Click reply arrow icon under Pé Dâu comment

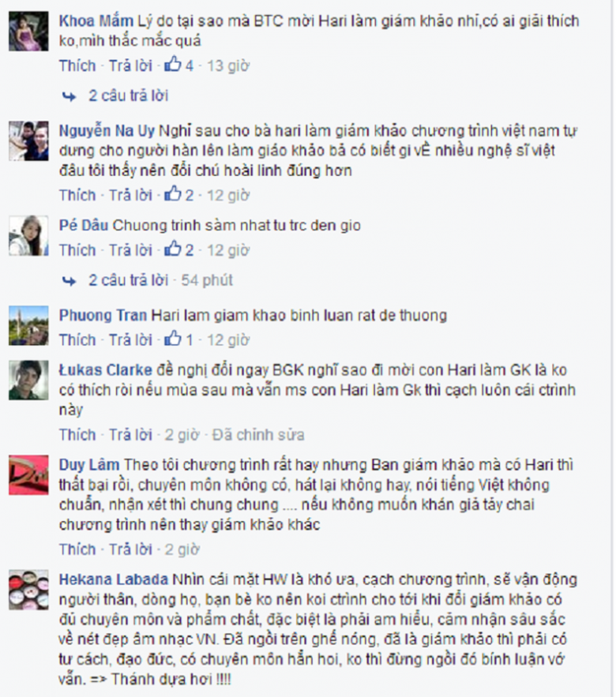pyautogui.click(x=69, y=281)
